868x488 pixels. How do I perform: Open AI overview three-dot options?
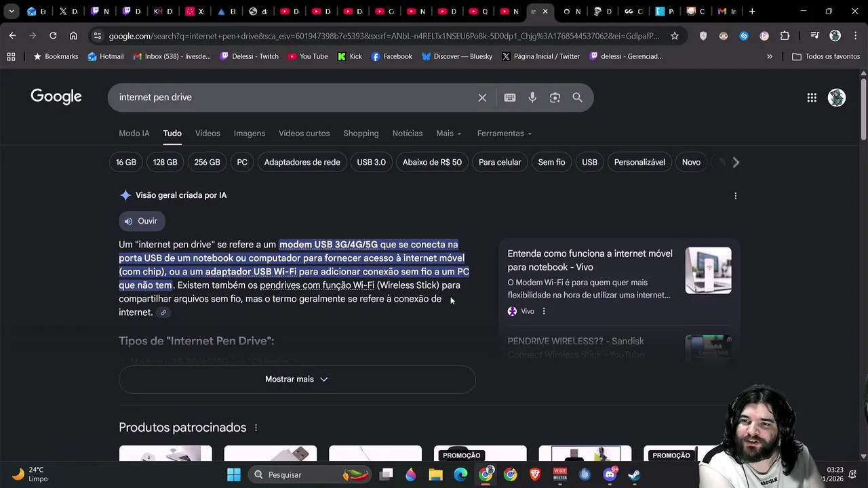pyautogui.click(x=736, y=196)
